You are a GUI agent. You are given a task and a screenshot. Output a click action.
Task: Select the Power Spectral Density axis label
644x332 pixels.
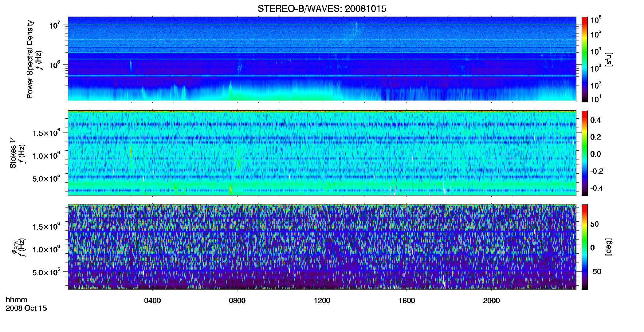point(30,59)
